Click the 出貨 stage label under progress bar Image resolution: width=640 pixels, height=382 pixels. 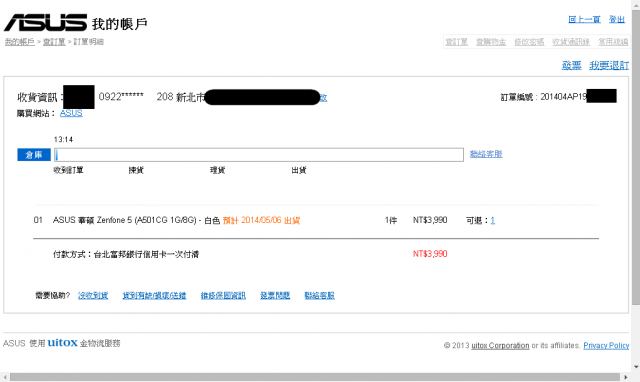(x=299, y=170)
